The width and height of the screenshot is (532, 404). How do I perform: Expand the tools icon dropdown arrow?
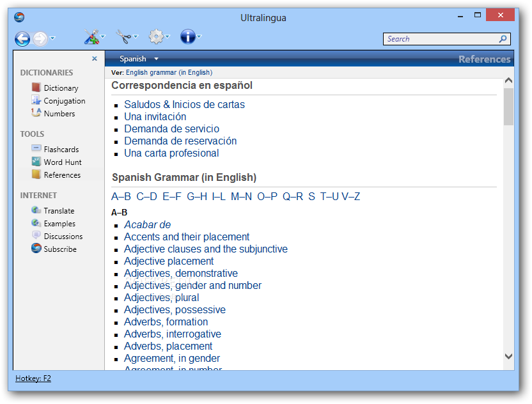point(103,36)
